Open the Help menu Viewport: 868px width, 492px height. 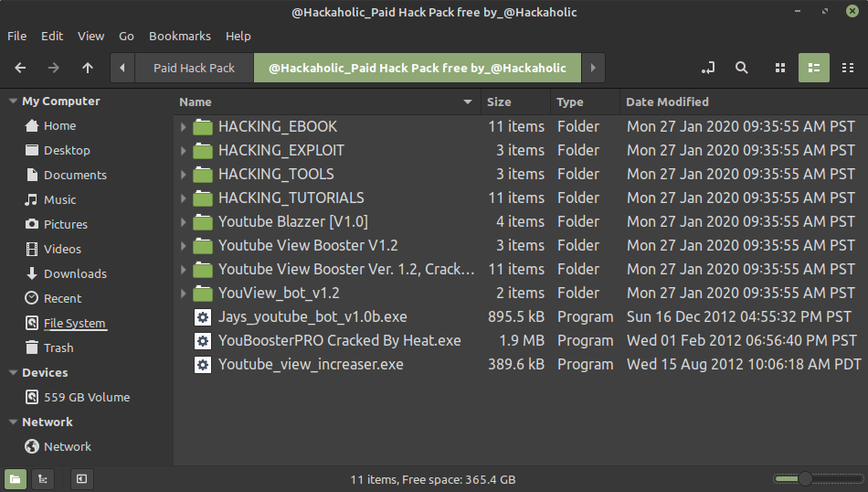pos(238,36)
